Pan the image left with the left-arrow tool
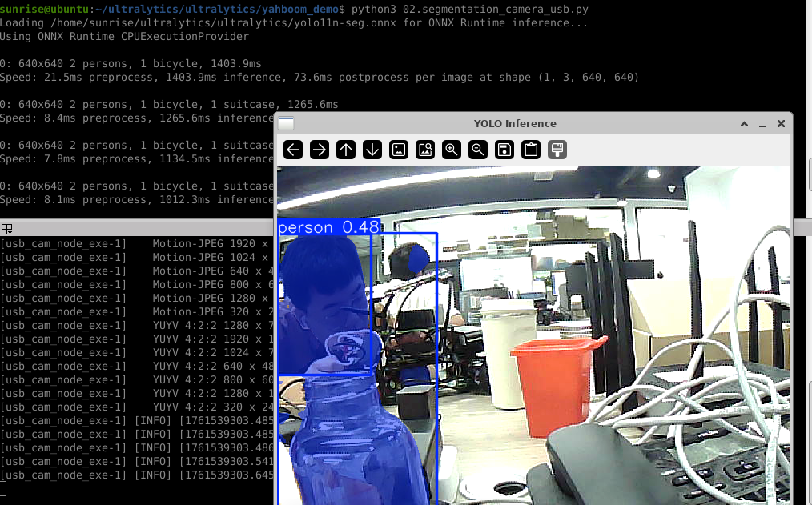 click(x=293, y=150)
